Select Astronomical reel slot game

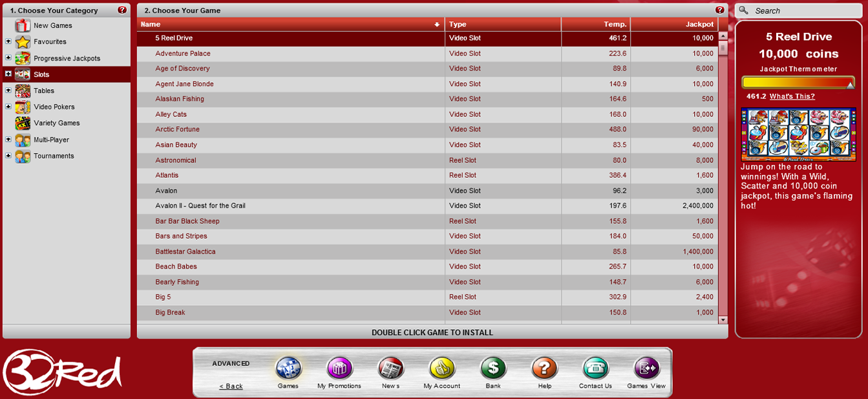(x=427, y=160)
